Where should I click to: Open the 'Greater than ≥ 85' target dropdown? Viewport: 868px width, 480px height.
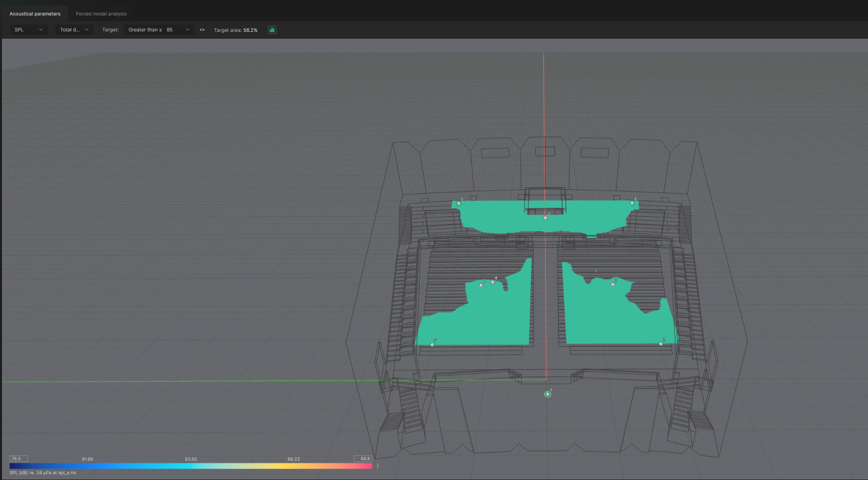click(158, 30)
